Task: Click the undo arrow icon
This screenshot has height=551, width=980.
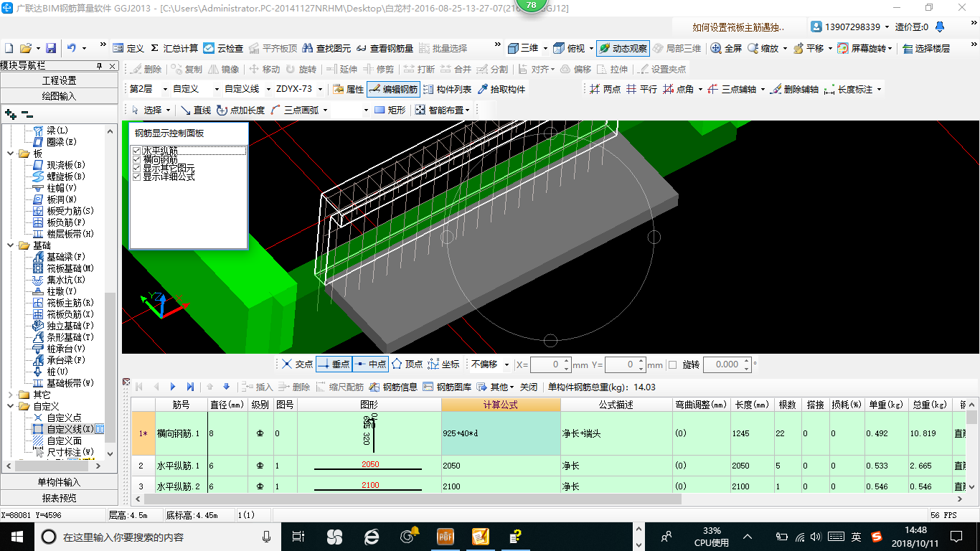Action: [72, 48]
